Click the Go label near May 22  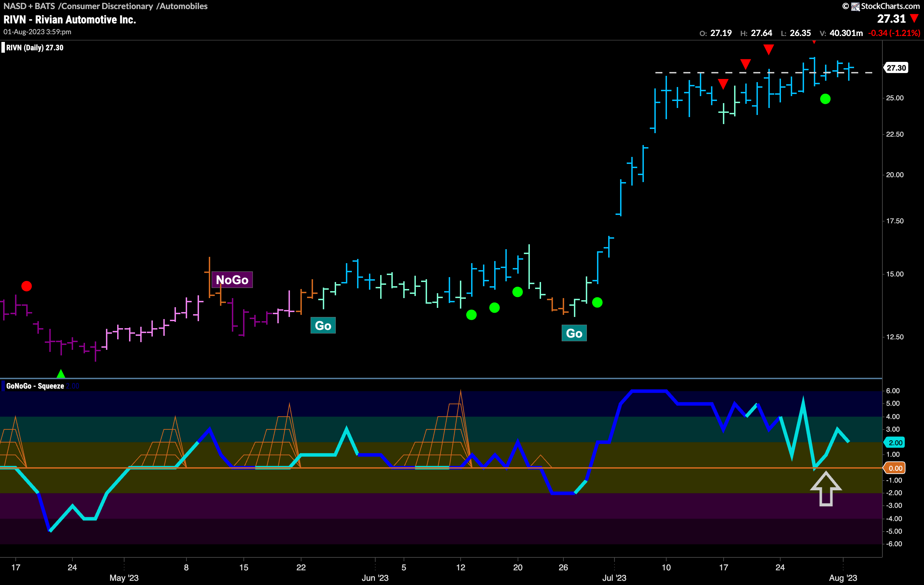pos(323,325)
